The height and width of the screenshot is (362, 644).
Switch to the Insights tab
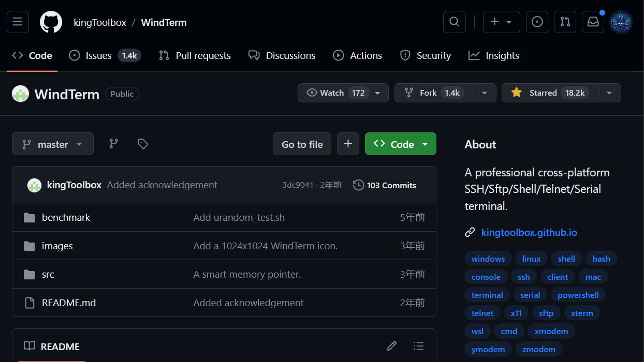click(x=494, y=55)
